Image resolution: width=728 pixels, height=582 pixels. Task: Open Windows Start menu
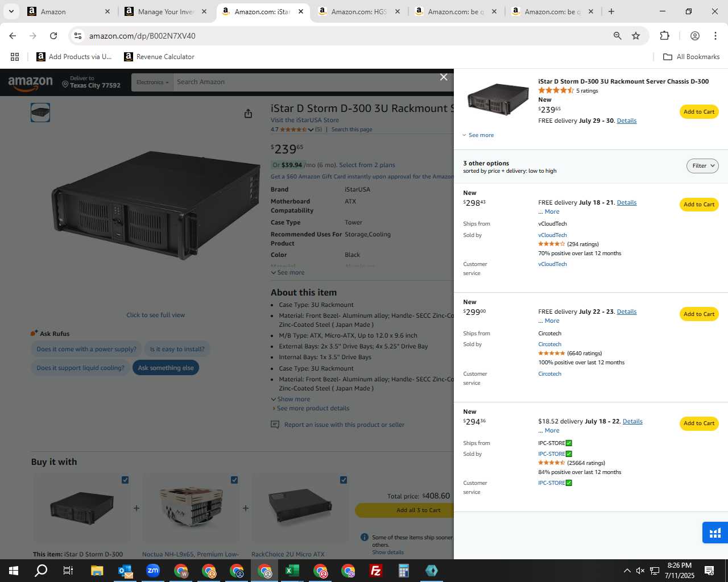point(13,571)
